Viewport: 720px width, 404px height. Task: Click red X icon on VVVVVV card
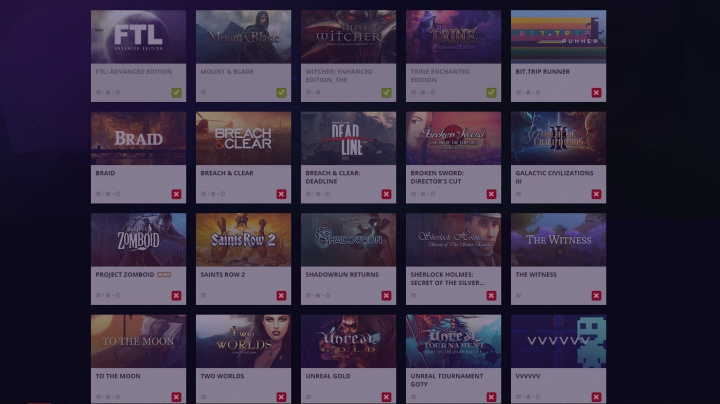point(596,397)
